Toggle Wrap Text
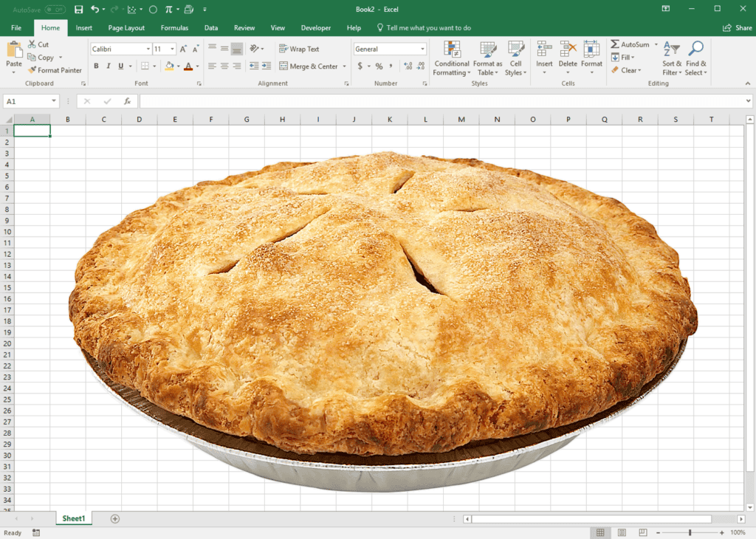The width and height of the screenshot is (756, 539). coord(299,49)
